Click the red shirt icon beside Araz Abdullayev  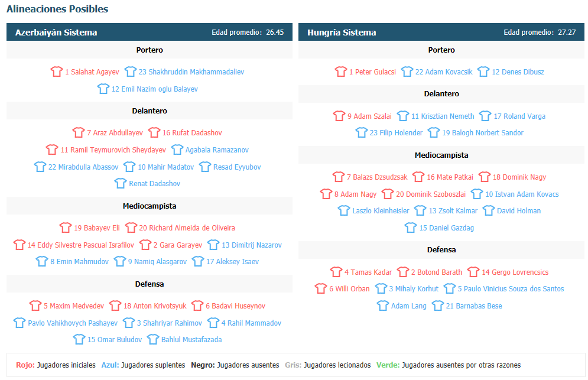(x=79, y=132)
